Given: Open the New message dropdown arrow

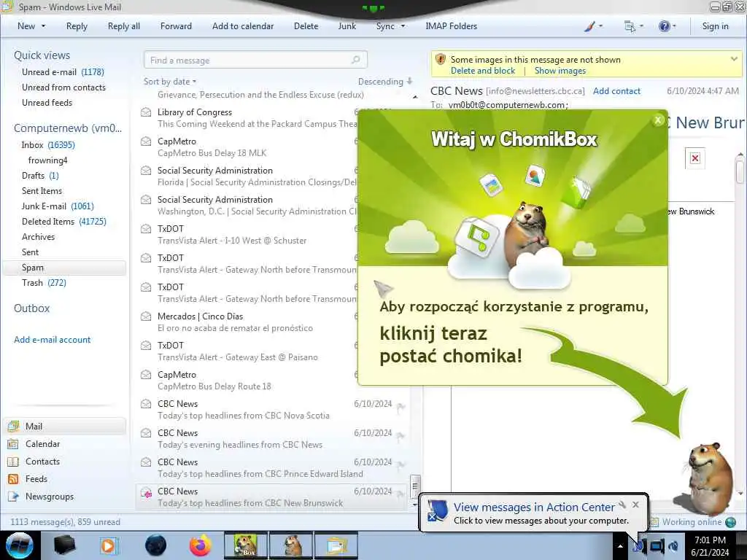Looking at the screenshot, I should coord(43,26).
